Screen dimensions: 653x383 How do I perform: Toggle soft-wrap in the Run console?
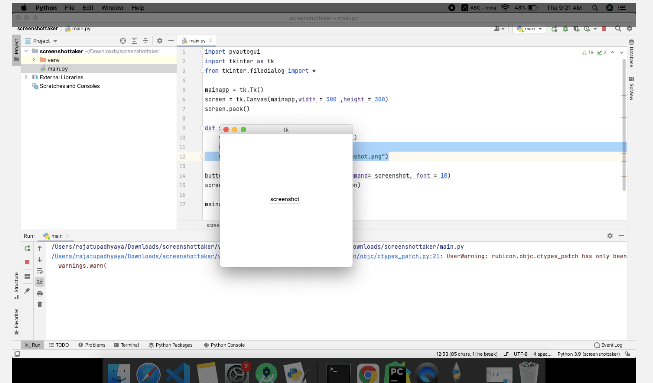tap(40, 271)
